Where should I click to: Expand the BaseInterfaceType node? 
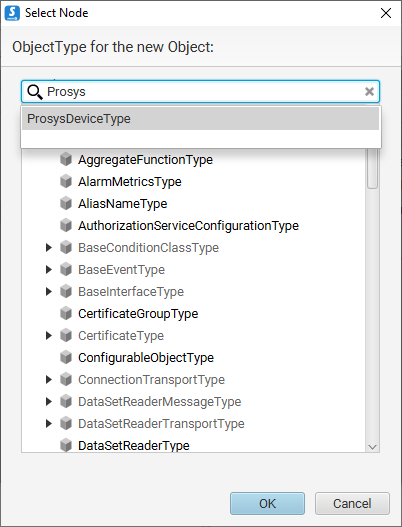pos(49,291)
